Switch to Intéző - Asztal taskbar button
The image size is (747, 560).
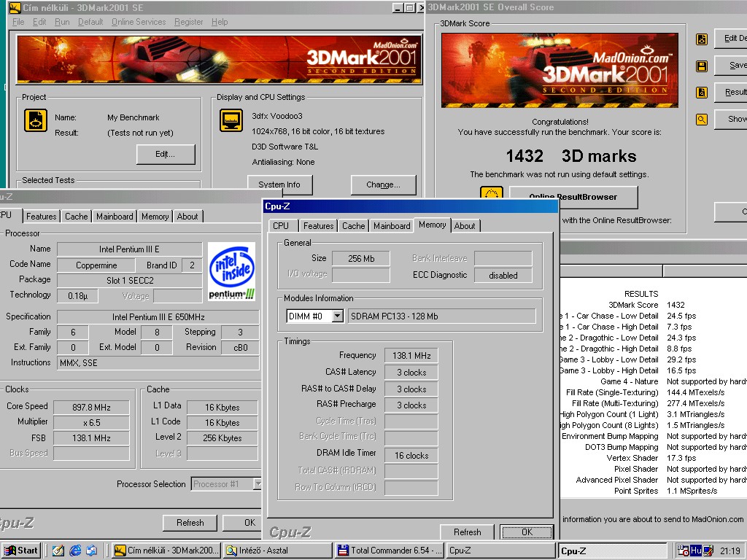coord(278,551)
